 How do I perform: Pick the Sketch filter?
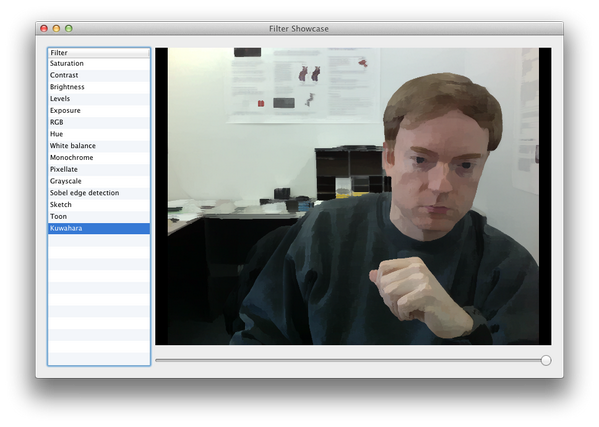click(x=99, y=205)
